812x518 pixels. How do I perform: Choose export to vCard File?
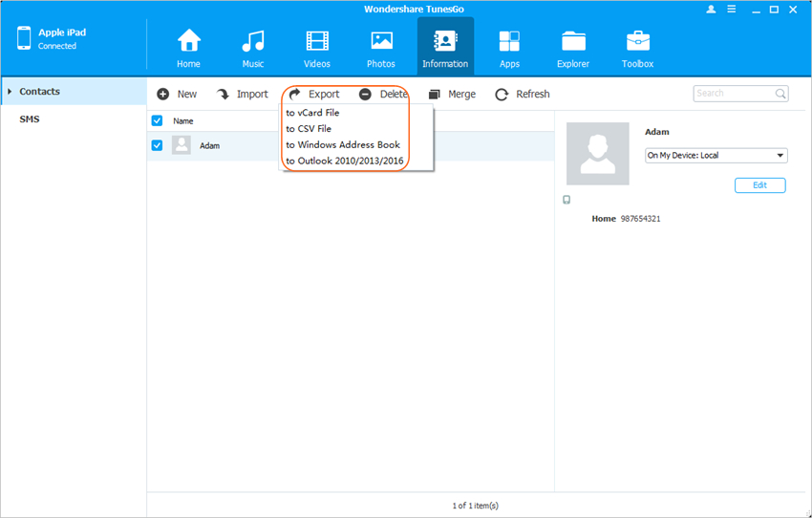(312, 113)
